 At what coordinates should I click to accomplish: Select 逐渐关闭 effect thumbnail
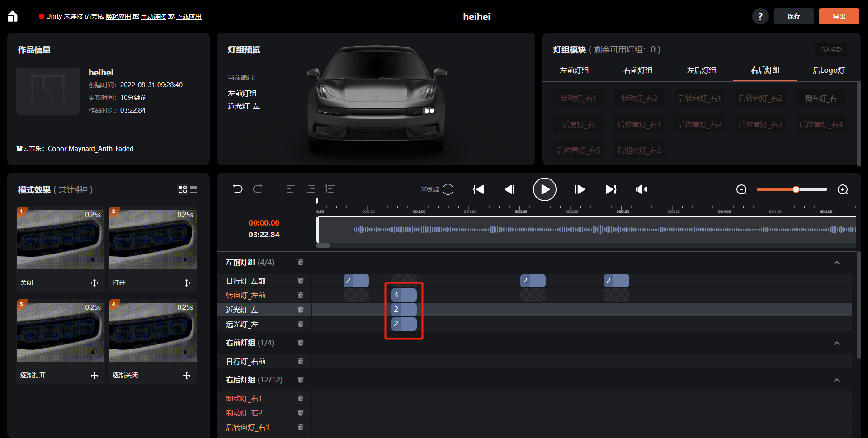point(153,331)
